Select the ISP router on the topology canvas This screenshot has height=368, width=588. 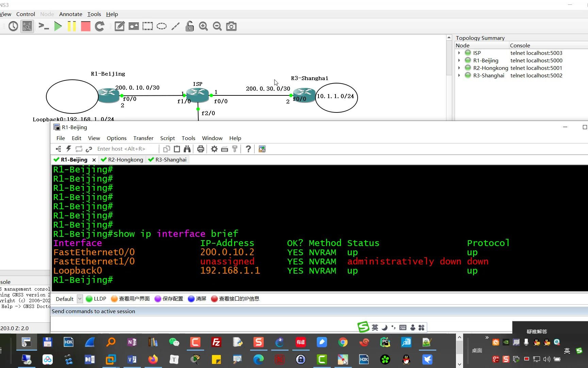coord(197,95)
